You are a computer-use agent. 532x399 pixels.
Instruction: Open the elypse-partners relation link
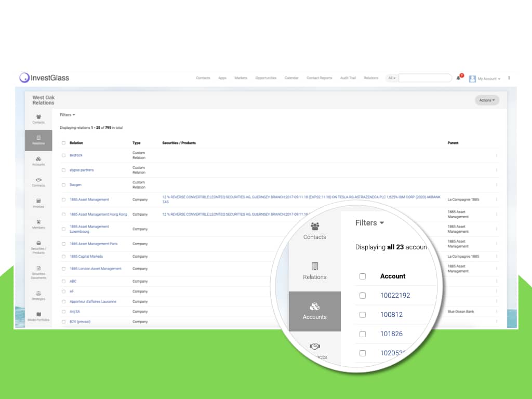coord(82,170)
